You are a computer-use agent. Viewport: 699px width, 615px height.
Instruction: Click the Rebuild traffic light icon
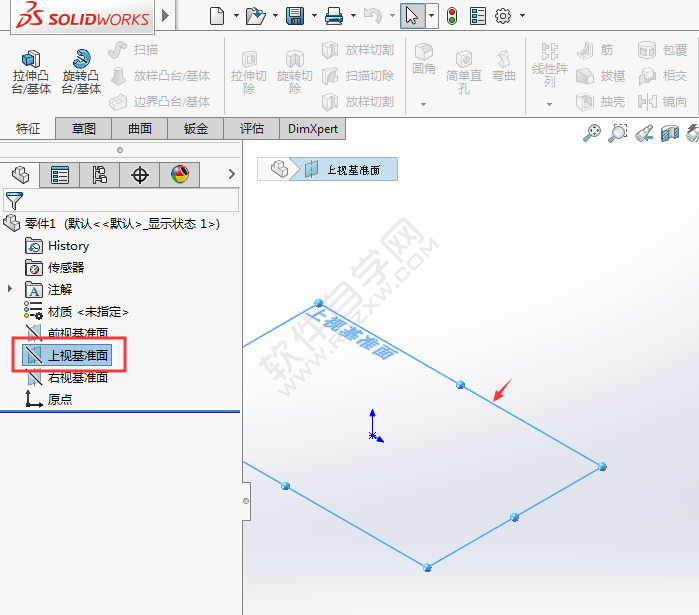pos(452,16)
